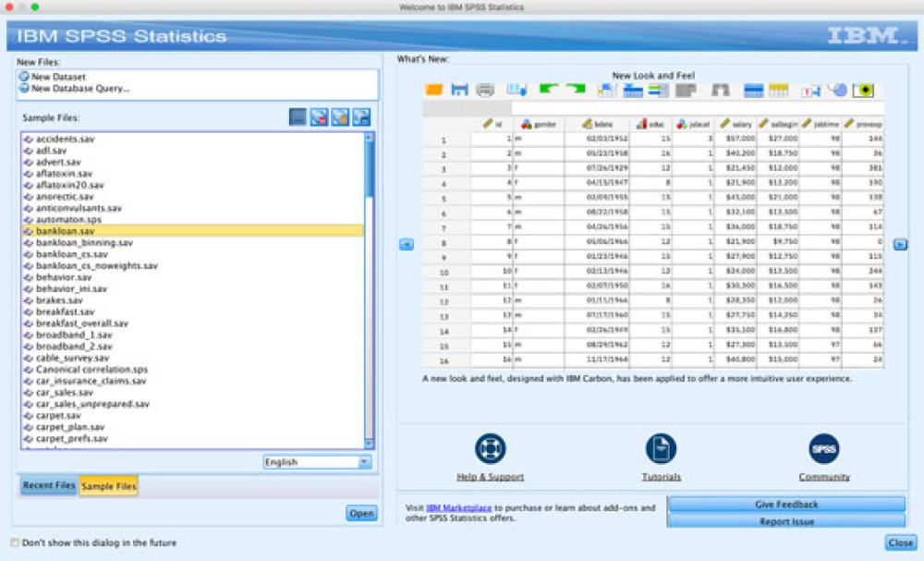Click the orange open-folder icon in preview toolbar

coord(433,90)
